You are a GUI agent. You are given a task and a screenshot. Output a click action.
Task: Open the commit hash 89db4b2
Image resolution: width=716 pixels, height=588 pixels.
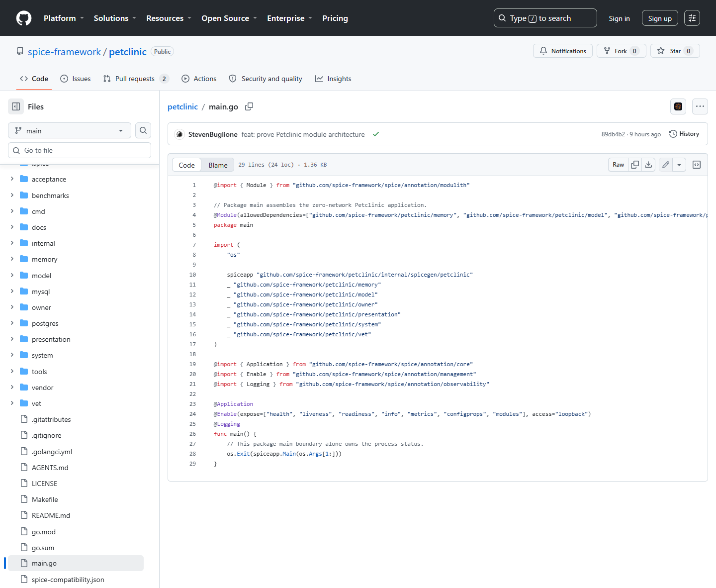613,134
